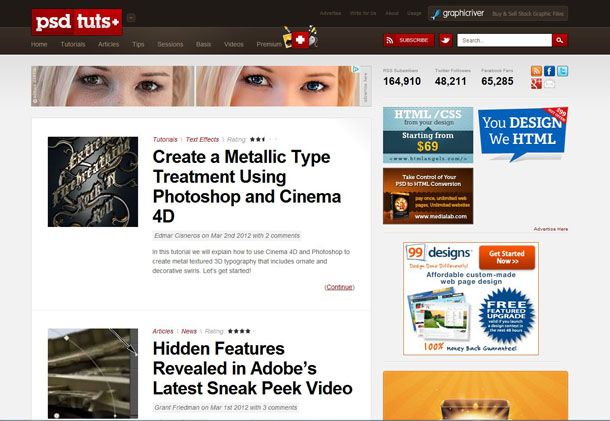
Task: Click the Hidden Features post star rating
Action: pyautogui.click(x=241, y=331)
